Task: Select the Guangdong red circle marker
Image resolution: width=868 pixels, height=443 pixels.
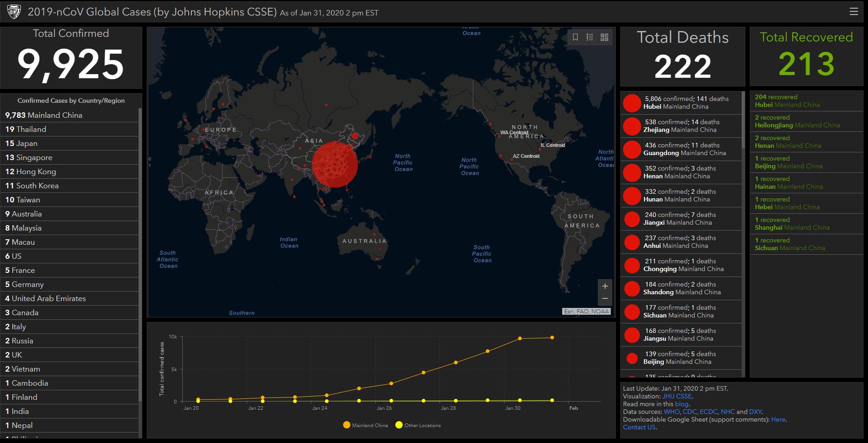Action: (632, 149)
